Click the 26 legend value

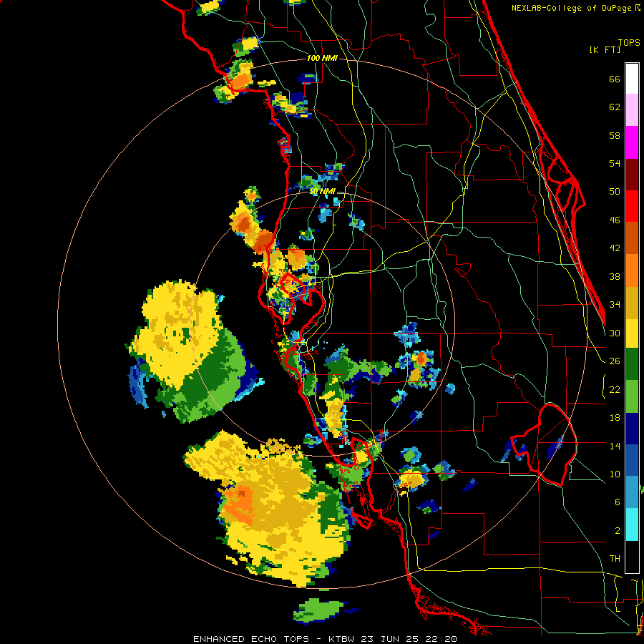pyautogui.click(x=615, y=361)
